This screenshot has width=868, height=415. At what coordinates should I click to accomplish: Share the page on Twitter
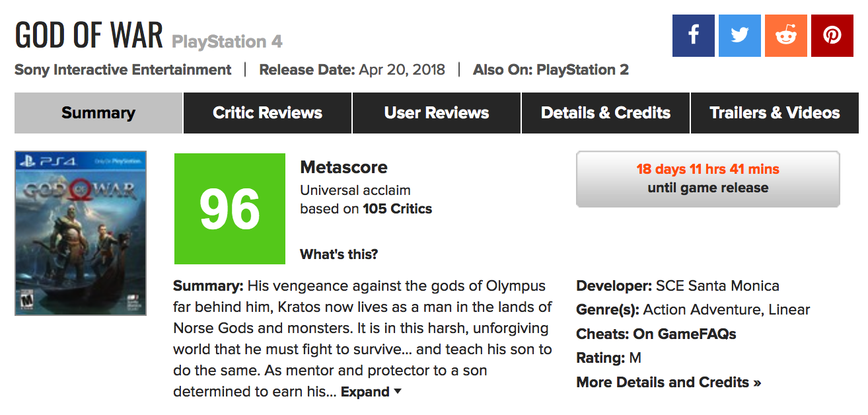pos(739,35)
